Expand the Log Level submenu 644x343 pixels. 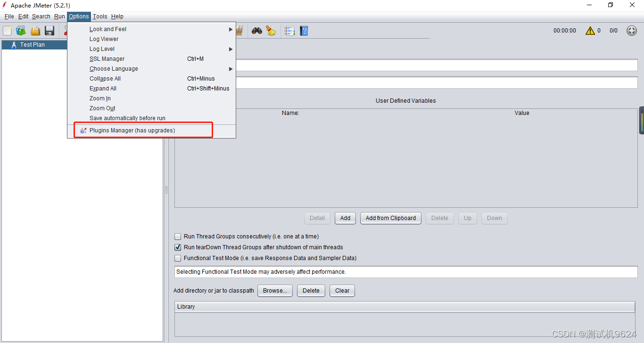pyautogui.click(x=151, y=49)
